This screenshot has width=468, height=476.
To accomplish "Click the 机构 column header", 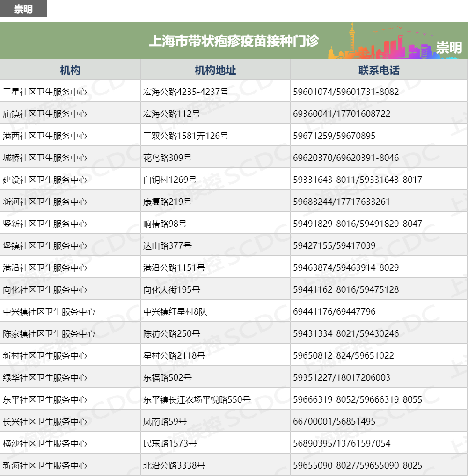I will [x=70, y=70].
